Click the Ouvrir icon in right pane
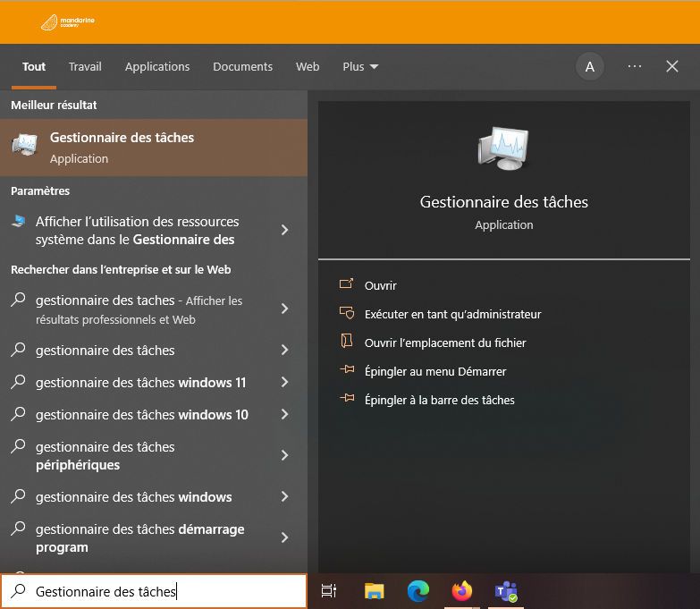This screenshot has width=700, height=609. pyautogui.click(x=347, y=284)
